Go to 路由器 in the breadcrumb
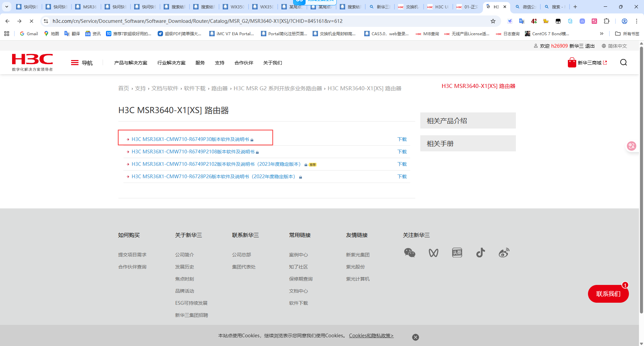 (219, 88)
